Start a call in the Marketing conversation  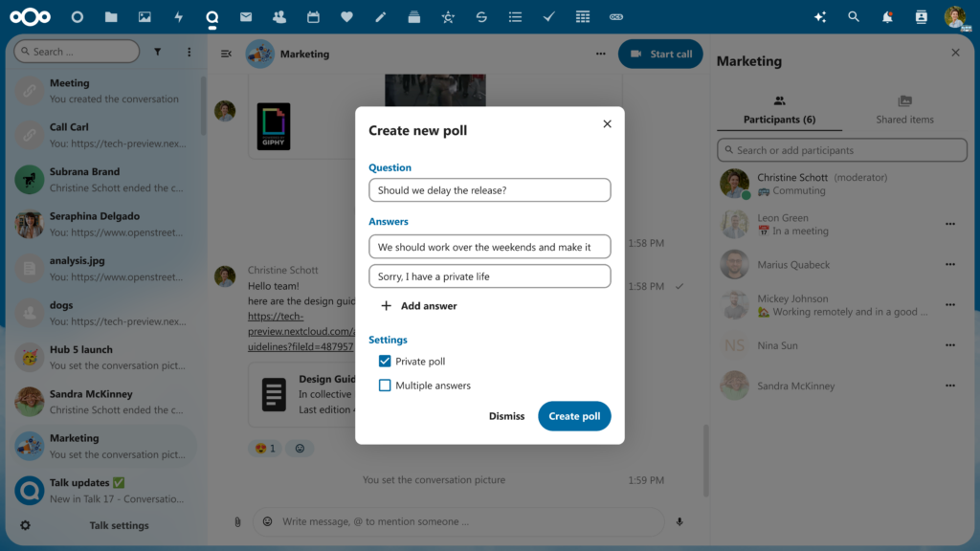pyautogui.click(x=659, y=54)
